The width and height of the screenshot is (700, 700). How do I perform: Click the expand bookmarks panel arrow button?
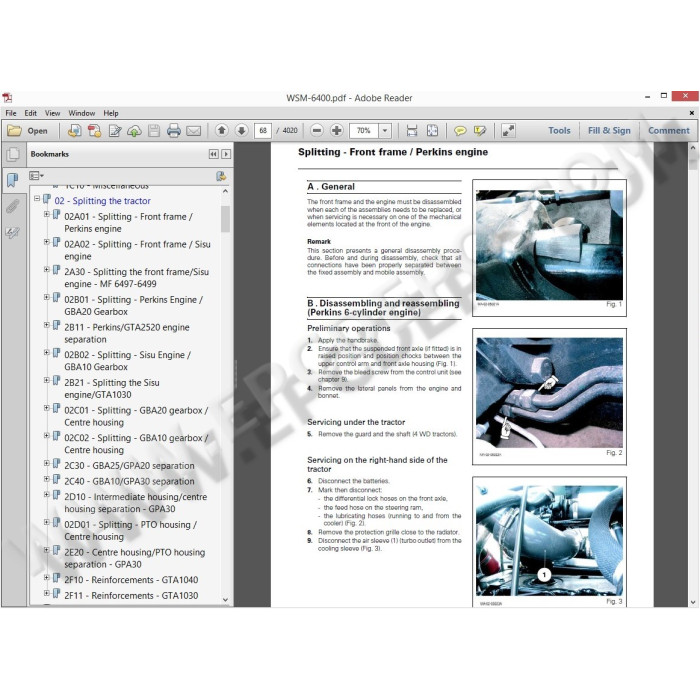226,154
